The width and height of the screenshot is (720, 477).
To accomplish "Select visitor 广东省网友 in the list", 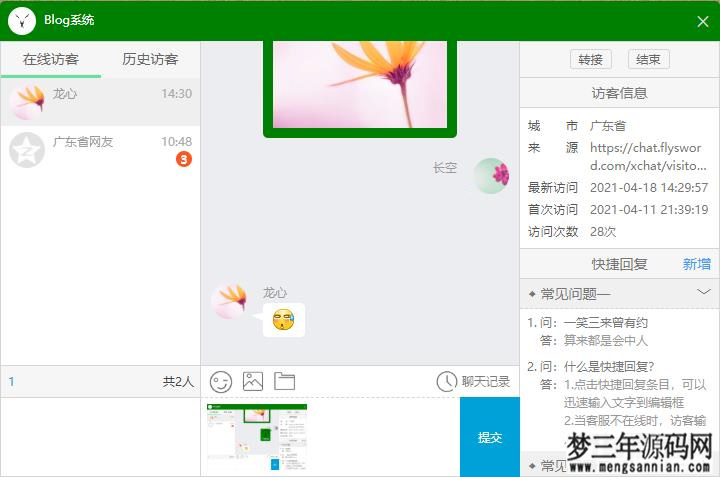I will point(100,150).
